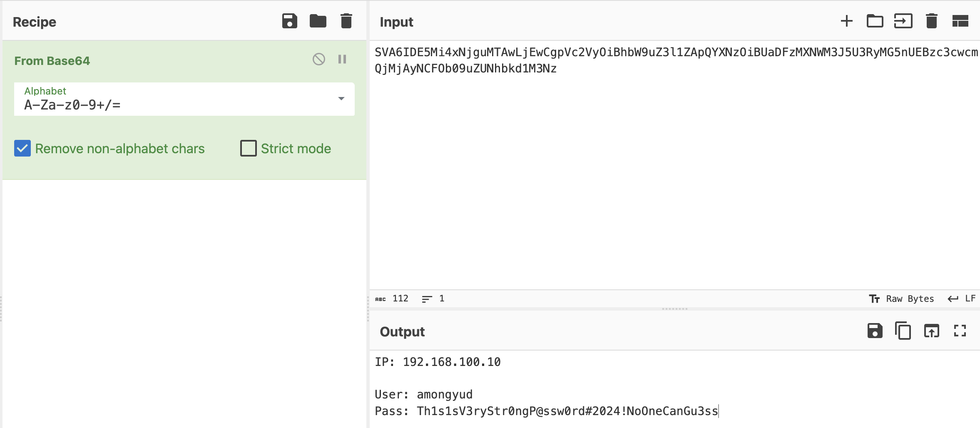Uncheck Remove non-alphabet chars
Image resolution: width=980 pixels, height=428 pixels.
[x=22, y=149]
